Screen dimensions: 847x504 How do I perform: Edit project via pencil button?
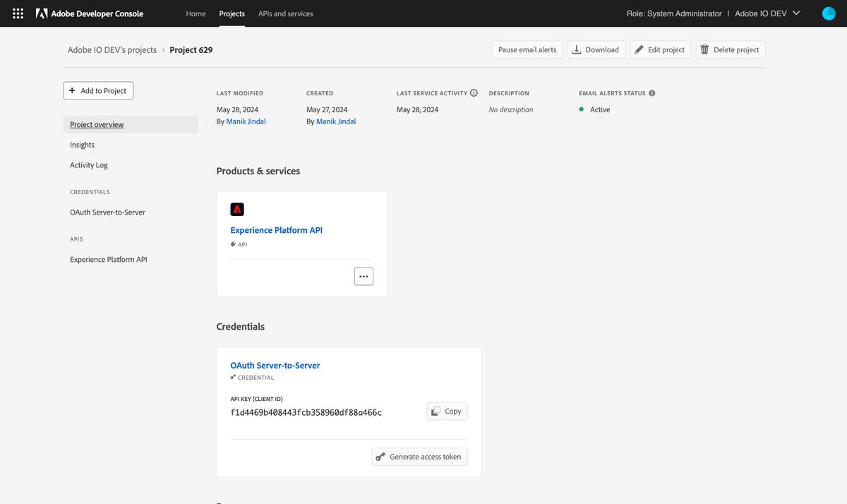coord(660,49)
